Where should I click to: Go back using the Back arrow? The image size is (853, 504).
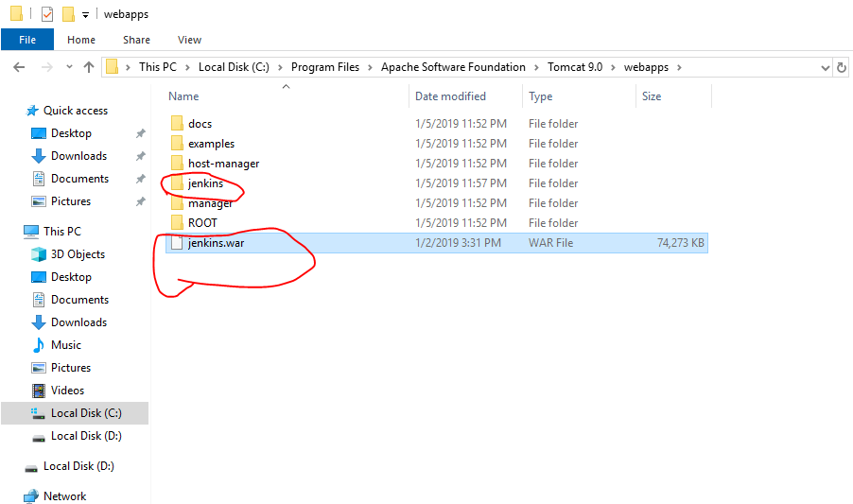(19, 67)
